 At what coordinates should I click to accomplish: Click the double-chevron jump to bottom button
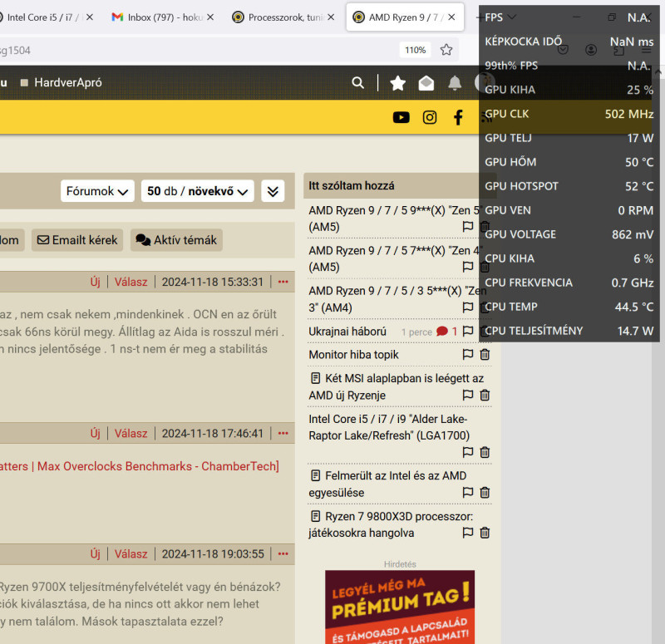point(273,191)
